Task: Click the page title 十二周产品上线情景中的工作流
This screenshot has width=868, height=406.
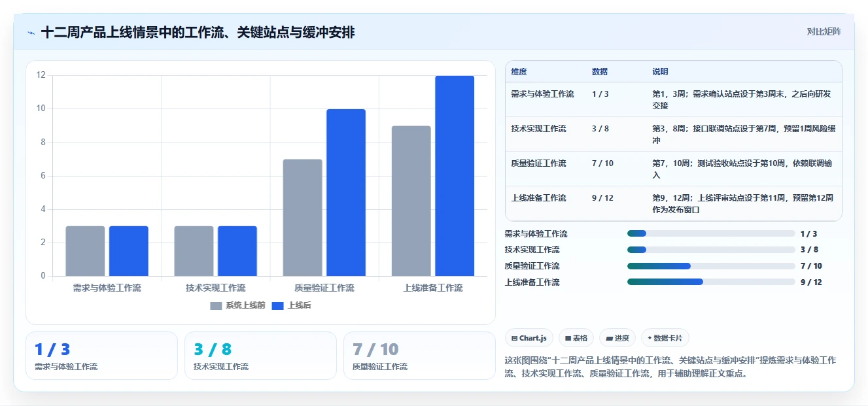Action: [x=198, y=32]
